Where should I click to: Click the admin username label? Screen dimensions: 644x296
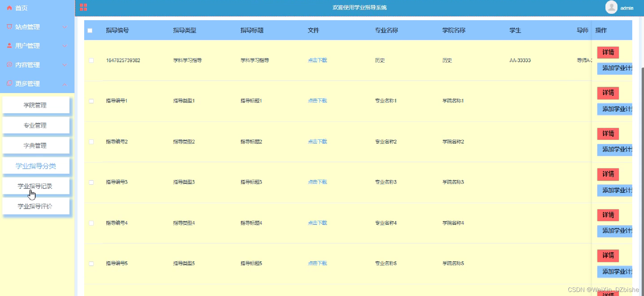point(627,8)
